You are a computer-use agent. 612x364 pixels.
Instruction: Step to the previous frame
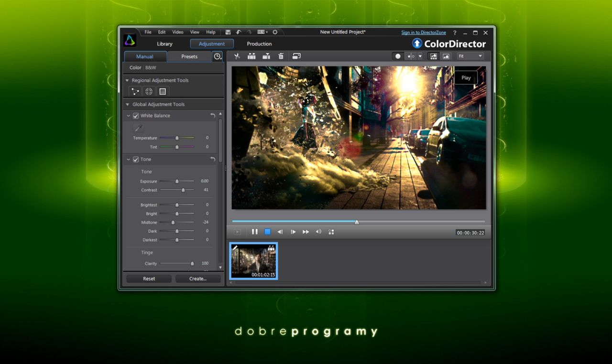point(280,232)
